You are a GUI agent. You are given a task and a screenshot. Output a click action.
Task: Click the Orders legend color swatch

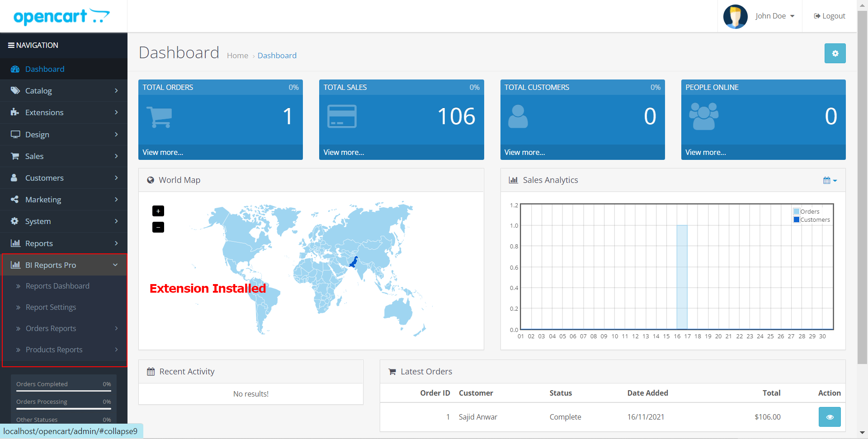point(797,211)
